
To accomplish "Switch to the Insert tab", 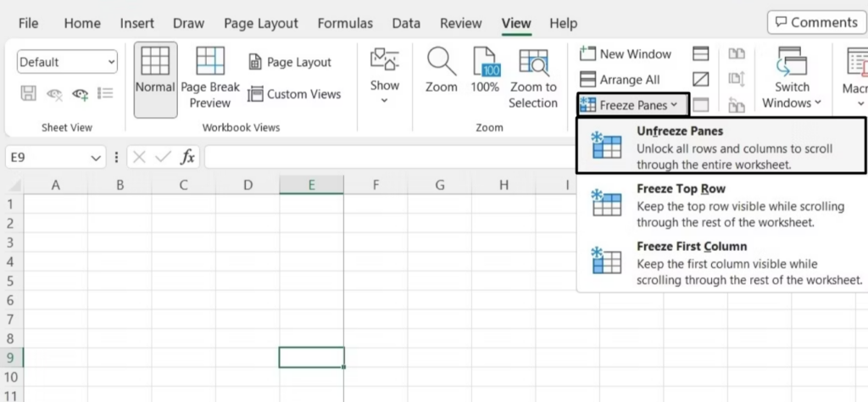I will click(136, 23).
